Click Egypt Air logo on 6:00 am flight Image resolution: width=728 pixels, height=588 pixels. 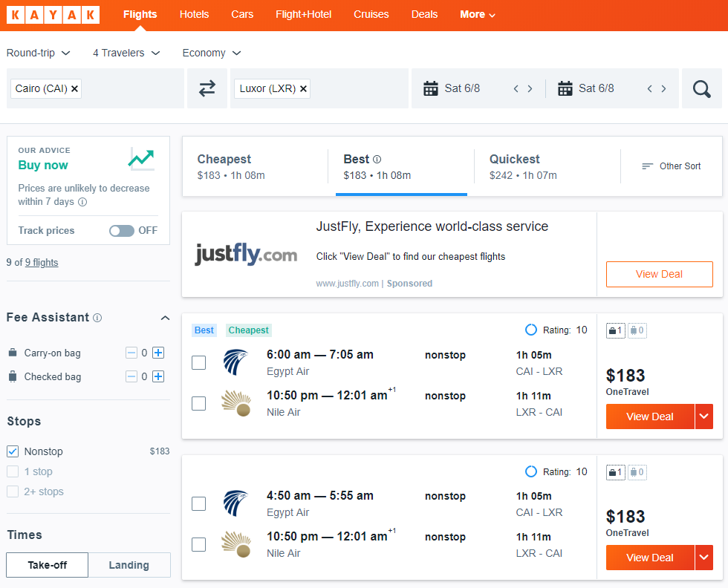(x=236, y=362)
